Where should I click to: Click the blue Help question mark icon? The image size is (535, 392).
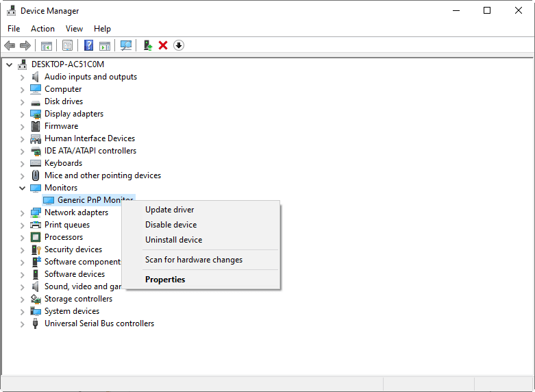(89, 45)
